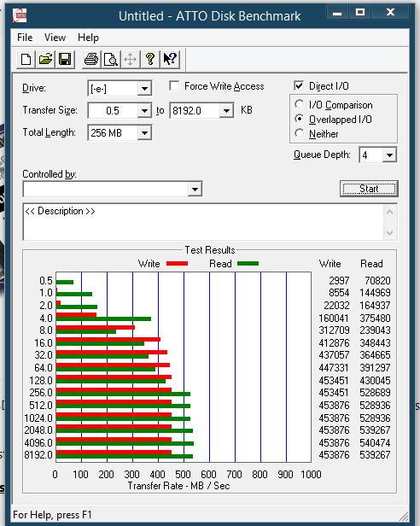420x526 pixels.
Task: Select the Overlapped I/O radio button
Action: click(x=300, y=119)
